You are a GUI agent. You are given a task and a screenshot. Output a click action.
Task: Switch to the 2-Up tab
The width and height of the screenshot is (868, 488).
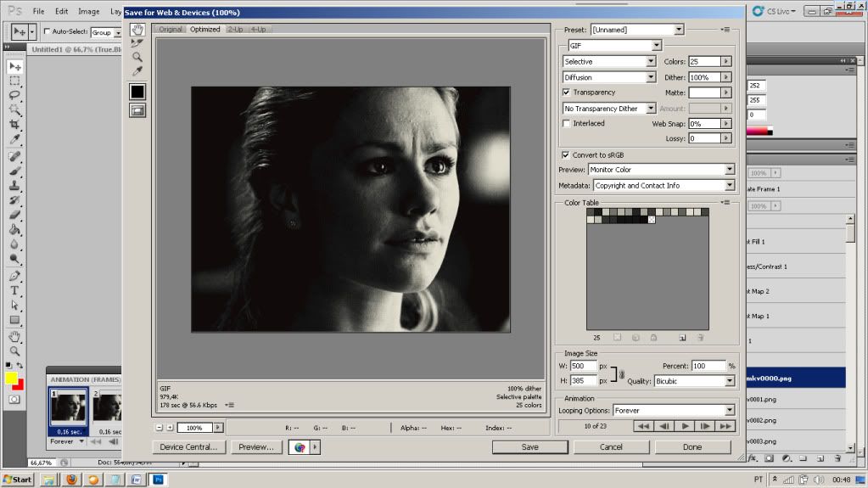235,29
